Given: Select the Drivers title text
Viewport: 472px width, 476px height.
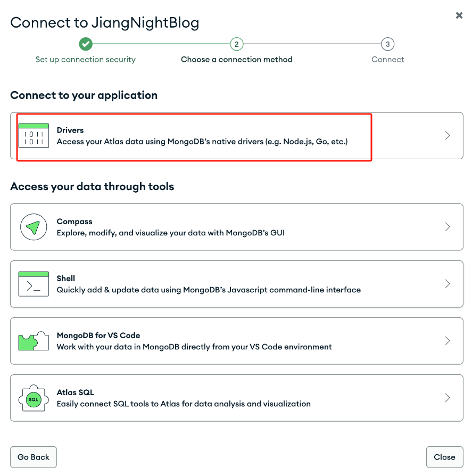Looking at the screenshot, I should coord(70,130).
